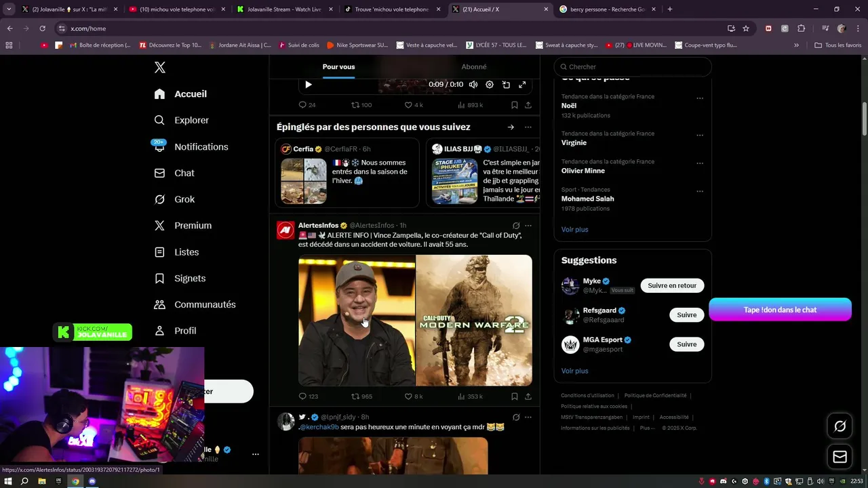The width and height of the screenshot is (868, 488).
Task: Reply to AlertesInfos post with 123 replies
Action: [x=309, y=396]
